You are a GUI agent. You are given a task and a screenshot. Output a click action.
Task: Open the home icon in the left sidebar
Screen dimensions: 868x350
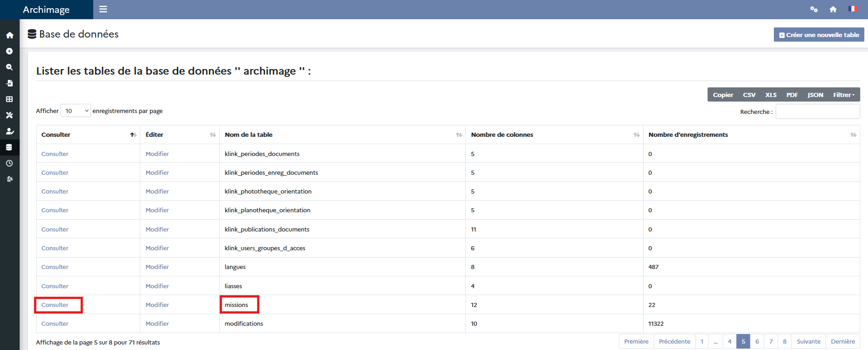click(10, 35)
